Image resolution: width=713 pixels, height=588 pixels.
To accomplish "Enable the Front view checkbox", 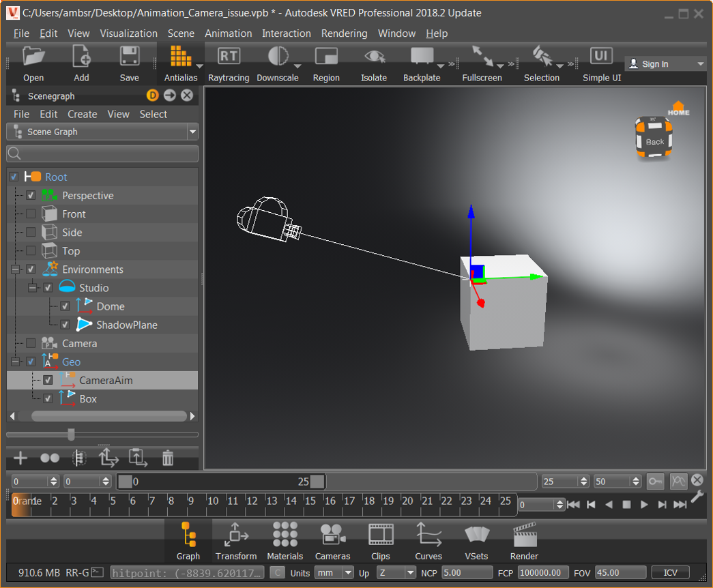I will click(31, 214).
